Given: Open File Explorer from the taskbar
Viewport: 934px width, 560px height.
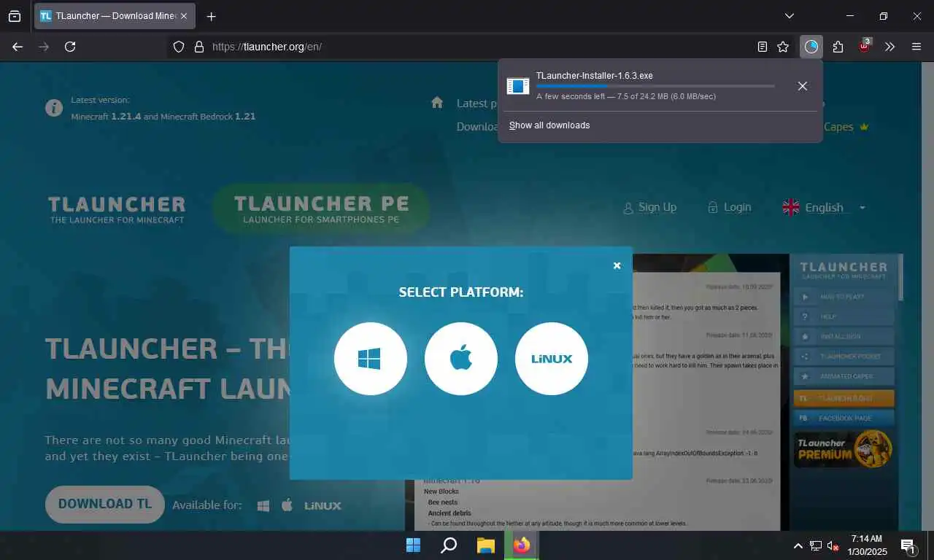Looking at the screenshot, I should click(486, 545).
